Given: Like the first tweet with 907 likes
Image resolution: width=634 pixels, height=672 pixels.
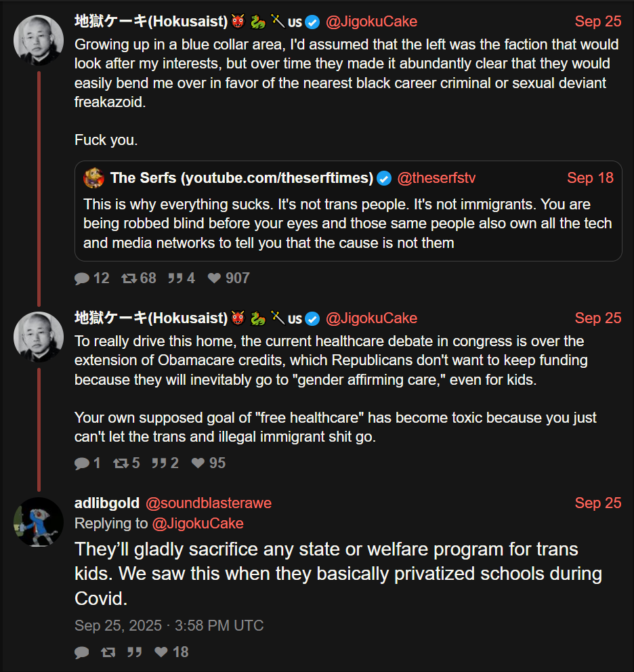Looking at the screenshot, I should coord(214,278).
